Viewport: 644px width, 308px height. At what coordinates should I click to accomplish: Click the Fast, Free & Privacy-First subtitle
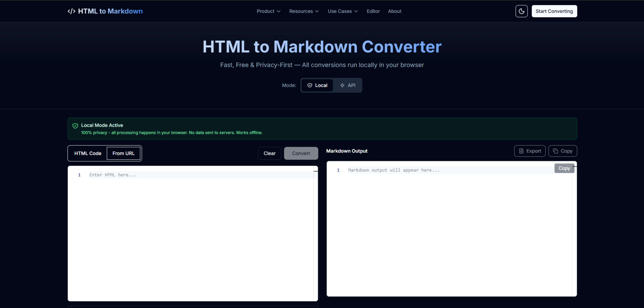[322, 65]
